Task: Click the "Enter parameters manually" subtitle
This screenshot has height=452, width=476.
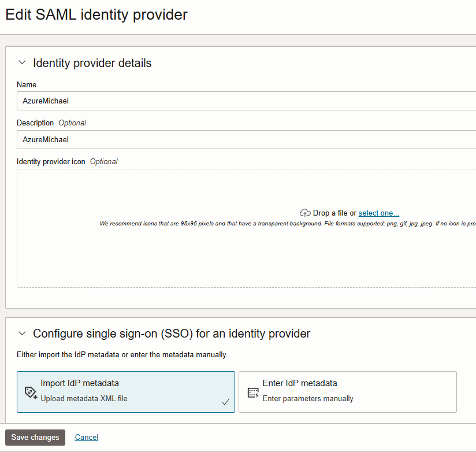Action: [x=308, y=398]
